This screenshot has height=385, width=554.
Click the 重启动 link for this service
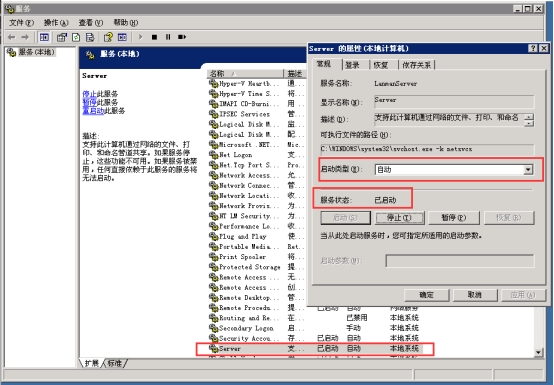click(93, 111)
